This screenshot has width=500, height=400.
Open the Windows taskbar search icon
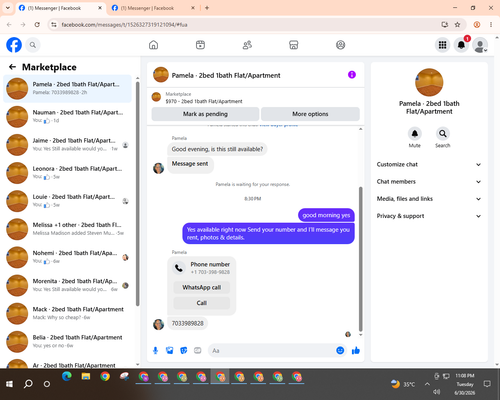pyautogui.click(x=28, y=384)
